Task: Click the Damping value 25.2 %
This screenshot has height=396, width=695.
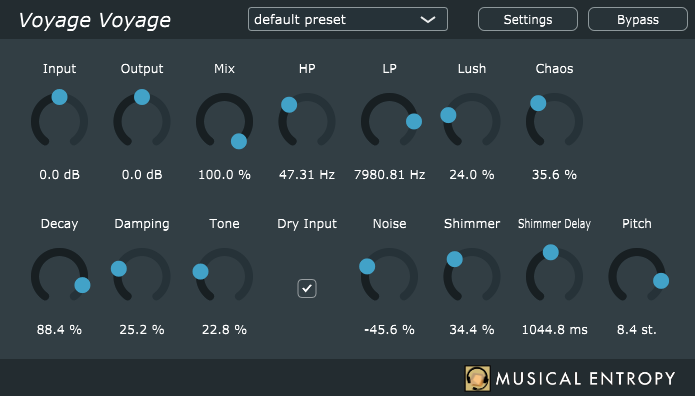Action: point(142,330)
